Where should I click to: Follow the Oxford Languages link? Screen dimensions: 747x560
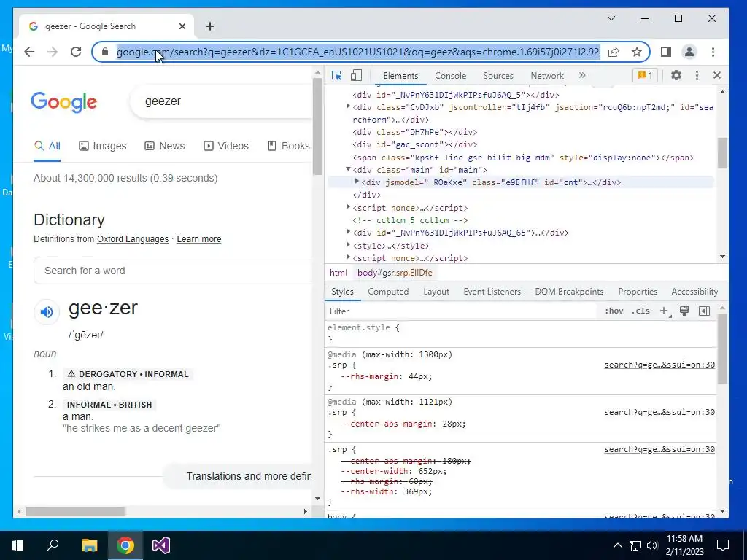(x=133, y=239)
